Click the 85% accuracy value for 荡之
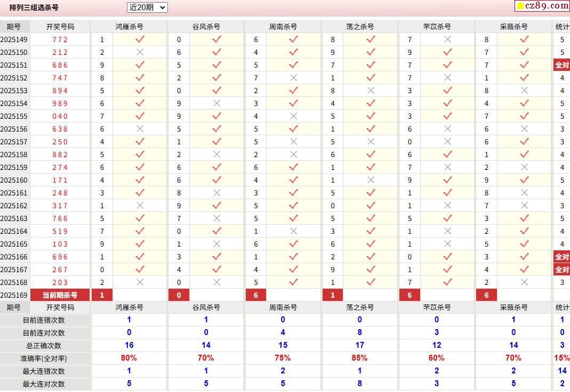The image size is (570, 392). click(359, 358)
